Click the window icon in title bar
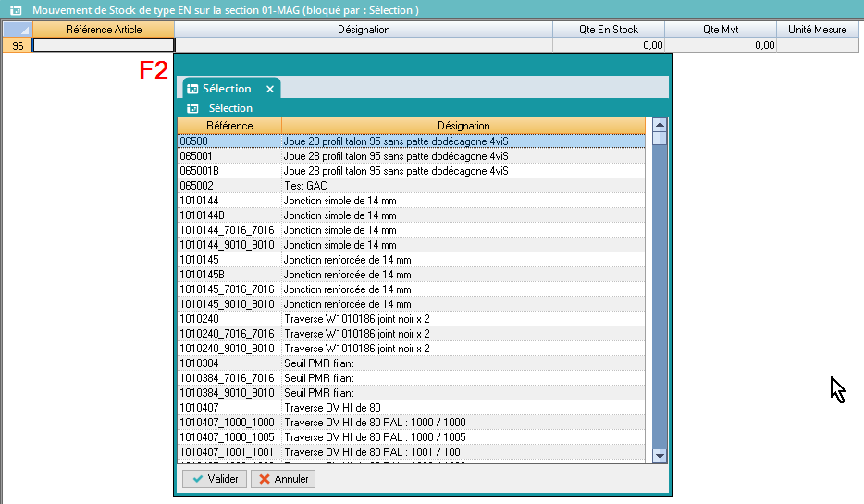 click(x=15, y=10)
